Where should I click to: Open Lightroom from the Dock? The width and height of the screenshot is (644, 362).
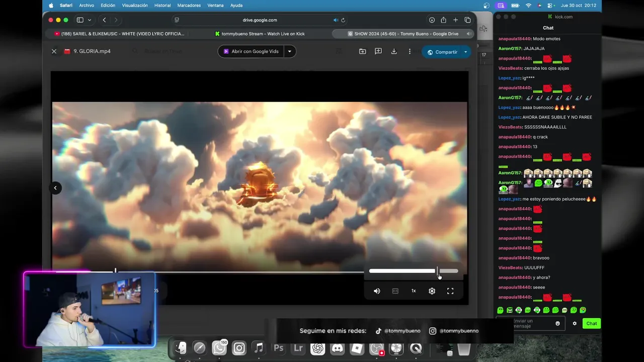tap(298, 348)
